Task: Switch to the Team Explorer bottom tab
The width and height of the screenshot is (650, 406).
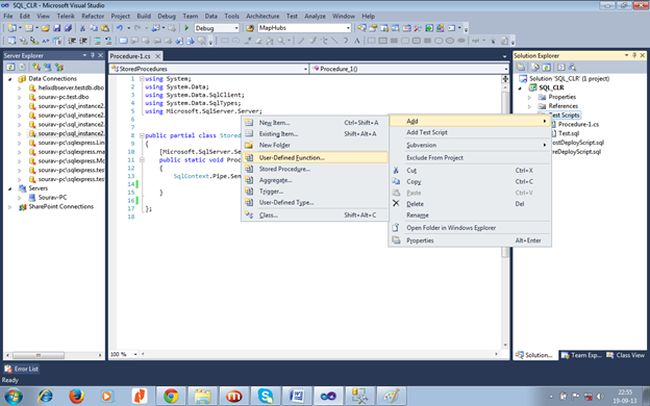Action: (x=581, y=355)
